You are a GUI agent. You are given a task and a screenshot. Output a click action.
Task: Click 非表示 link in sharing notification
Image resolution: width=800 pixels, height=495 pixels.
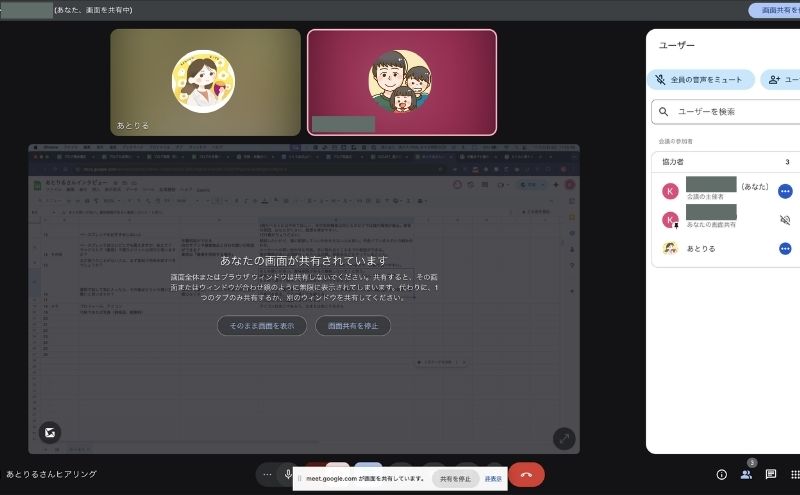(493, 479)
